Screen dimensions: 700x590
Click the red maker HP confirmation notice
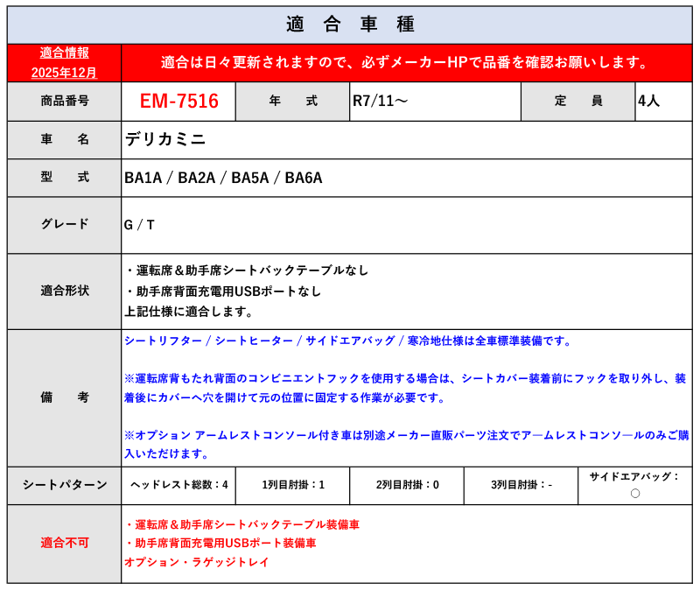tap(406, 63)
